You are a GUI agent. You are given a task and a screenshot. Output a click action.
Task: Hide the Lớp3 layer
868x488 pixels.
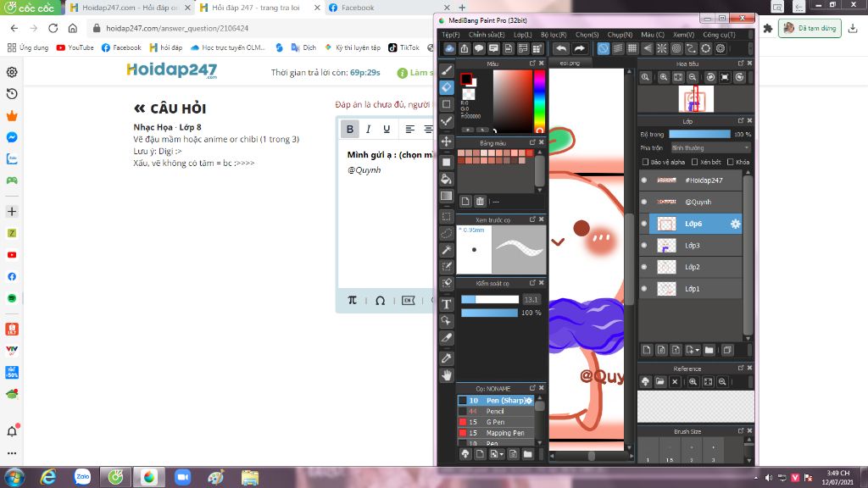pos(644,245)
